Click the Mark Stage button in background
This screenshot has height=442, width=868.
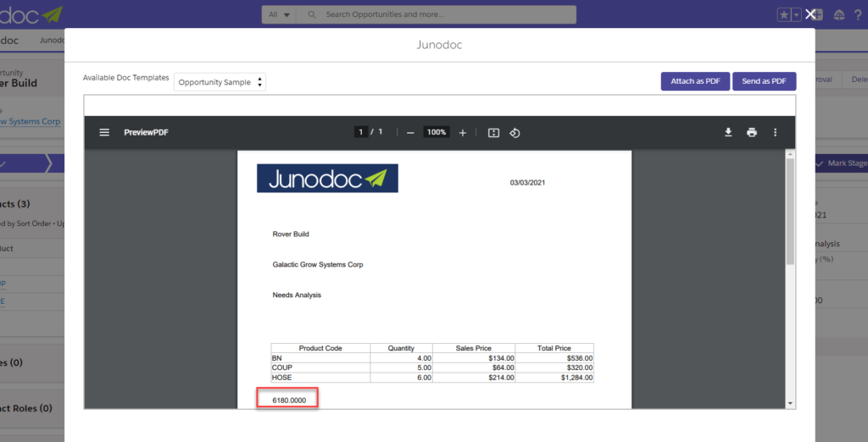(842, 163)
